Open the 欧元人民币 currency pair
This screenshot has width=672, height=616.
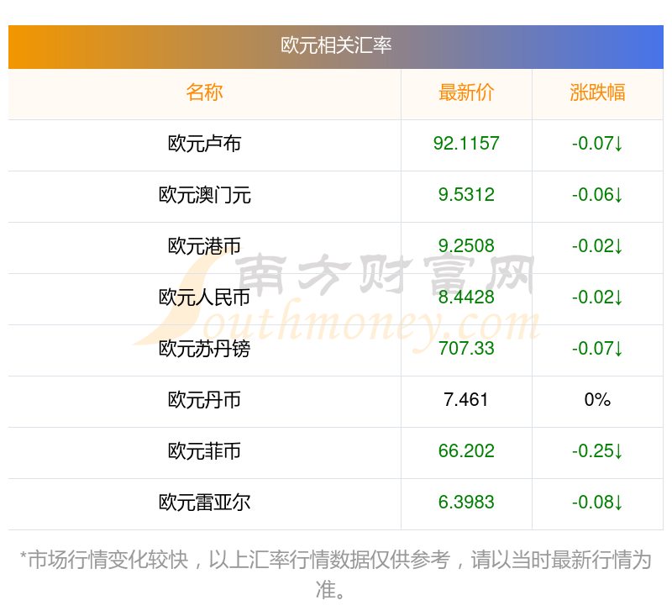[204, 297]
